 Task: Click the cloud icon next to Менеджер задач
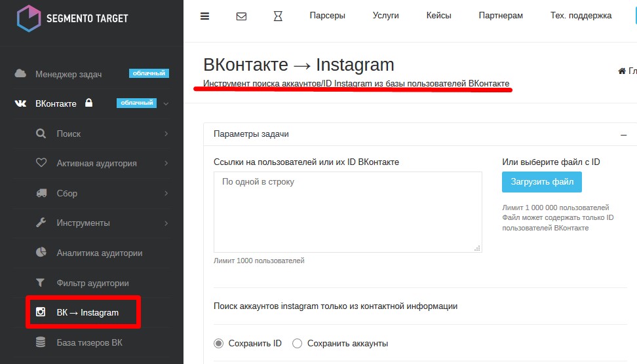(x=20, y=73)
